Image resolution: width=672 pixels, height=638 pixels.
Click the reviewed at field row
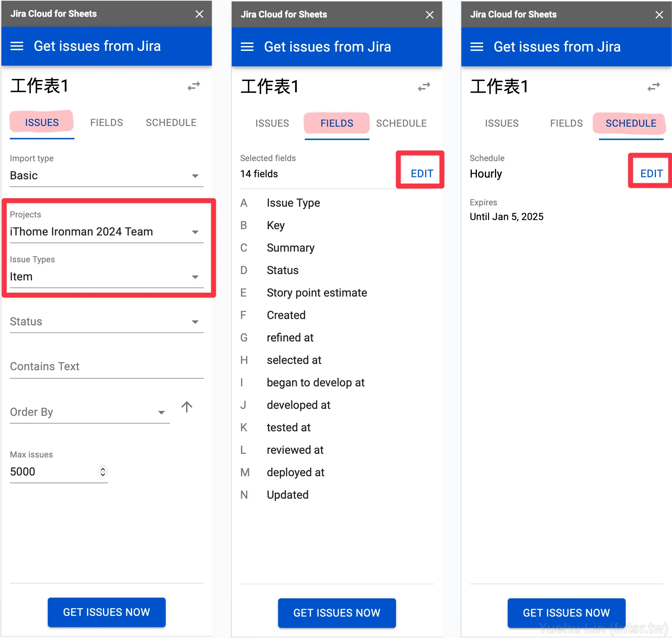point(337,450)
